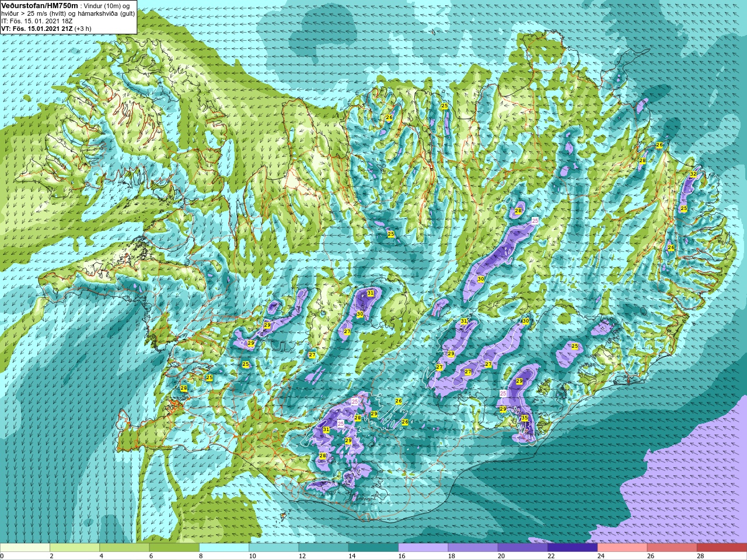Click the scale tick label 24
Viewport: 747px width, 560px height.
[x=601, y=556]
